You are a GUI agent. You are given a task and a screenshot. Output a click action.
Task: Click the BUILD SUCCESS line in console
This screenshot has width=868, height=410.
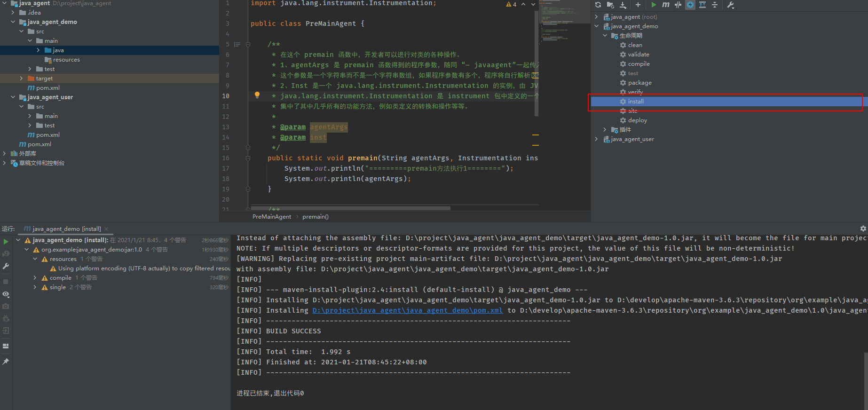point(293,331)
